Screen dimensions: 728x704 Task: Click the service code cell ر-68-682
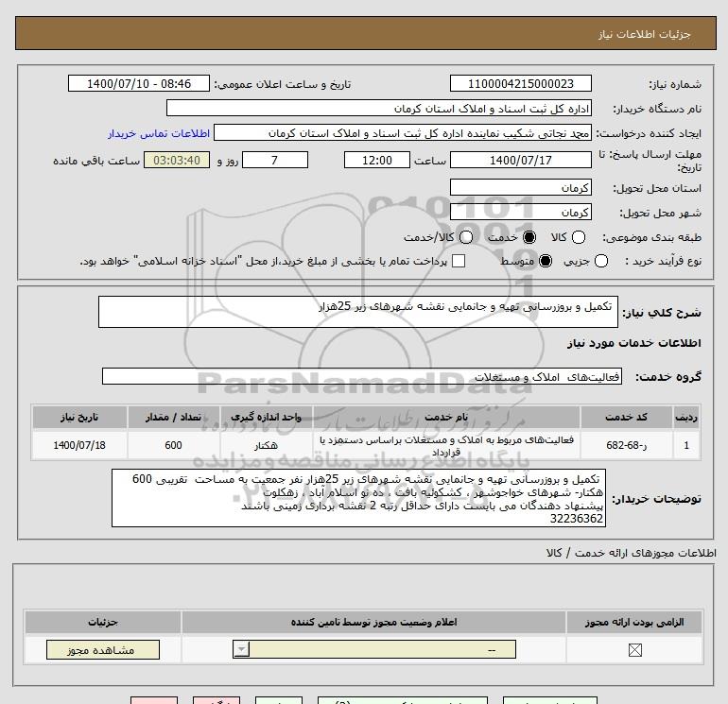tap(626, 445)
